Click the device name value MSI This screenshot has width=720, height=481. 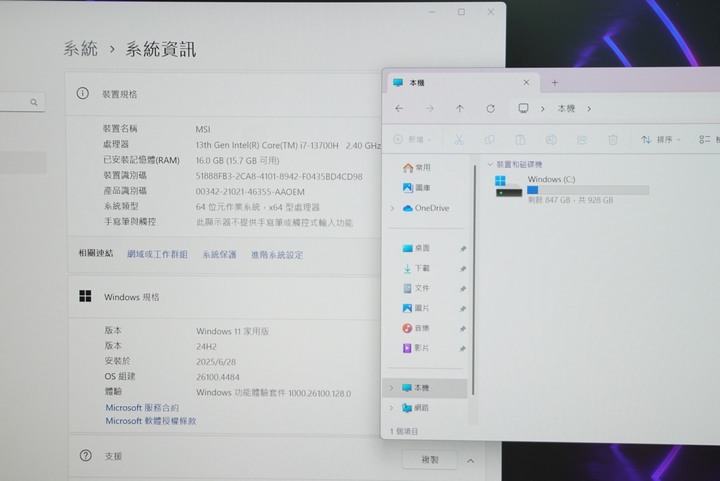(x=202, y=129)
